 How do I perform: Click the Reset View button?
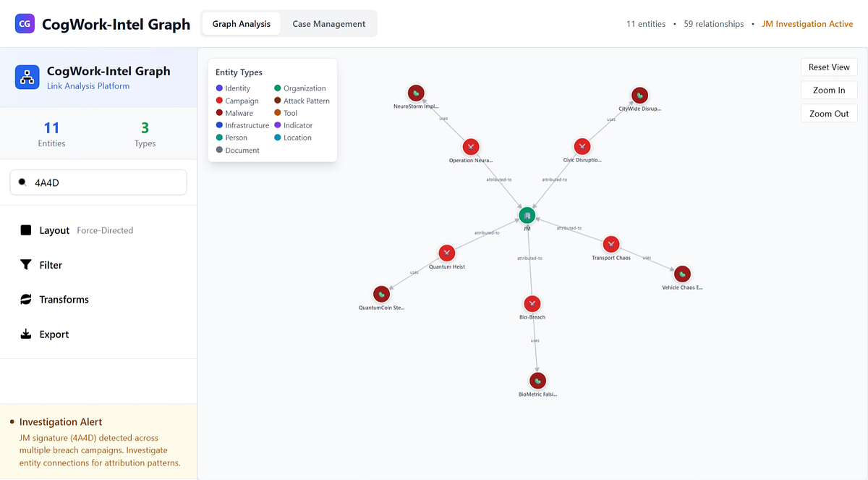tap(829, 67)
